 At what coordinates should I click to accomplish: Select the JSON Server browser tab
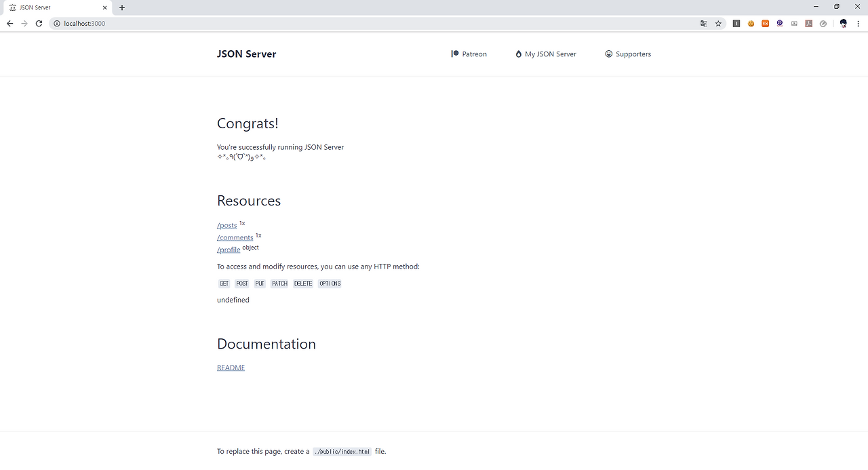pyautogui.click(x=58, y=7)
